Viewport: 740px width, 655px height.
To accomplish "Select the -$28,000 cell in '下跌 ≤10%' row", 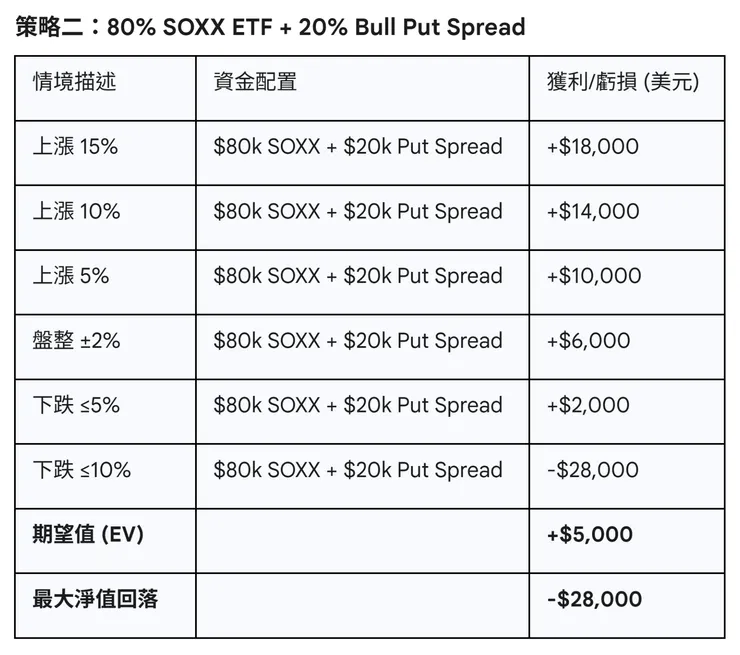I will 593,470.
